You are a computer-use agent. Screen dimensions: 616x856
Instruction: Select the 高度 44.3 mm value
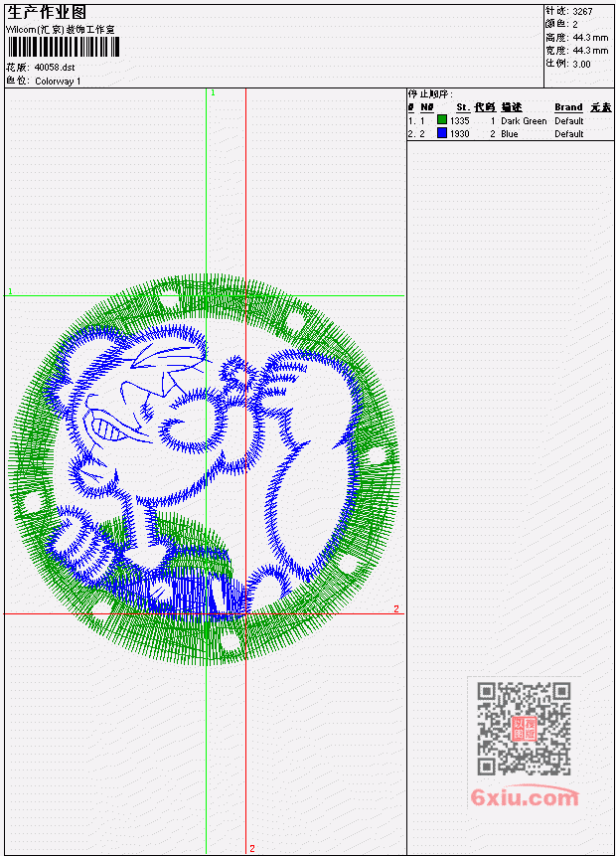[x=590, y=38]
